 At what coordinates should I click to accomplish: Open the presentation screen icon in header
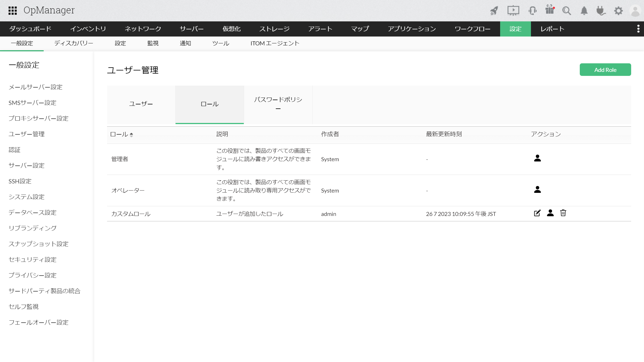(x=513, y=11)
